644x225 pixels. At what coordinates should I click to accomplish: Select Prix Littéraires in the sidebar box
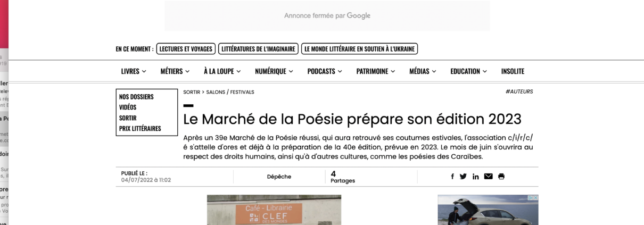(140, 129)
